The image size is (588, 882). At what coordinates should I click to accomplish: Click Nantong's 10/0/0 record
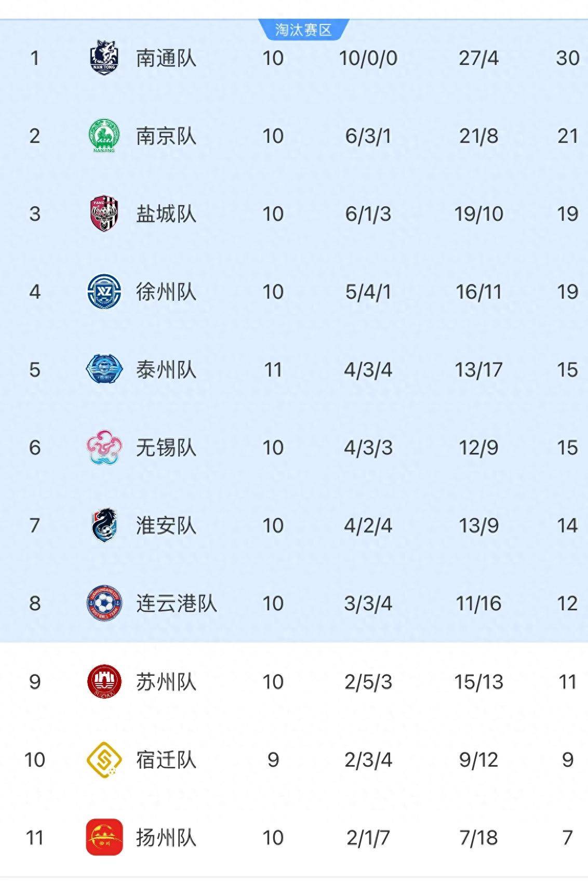coord(368,58)
